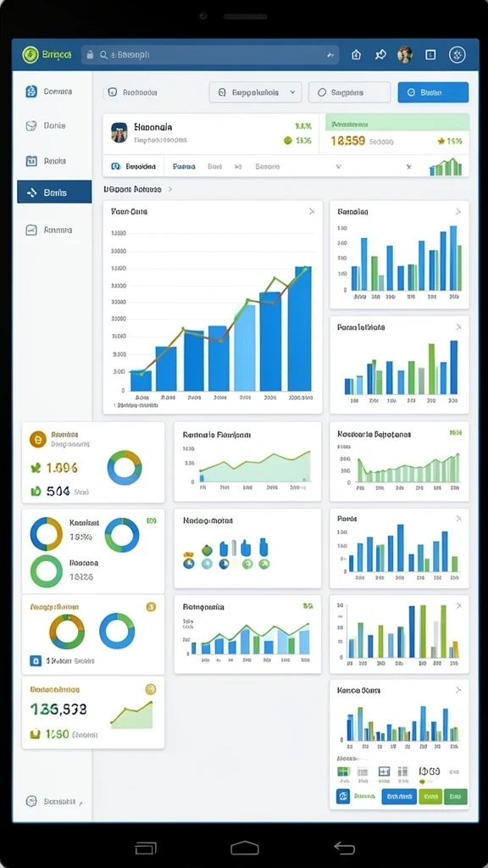This screenshot has width=488, height=868.
Task: Click the orange value 12,559
Action: click(x=348, y=142)
